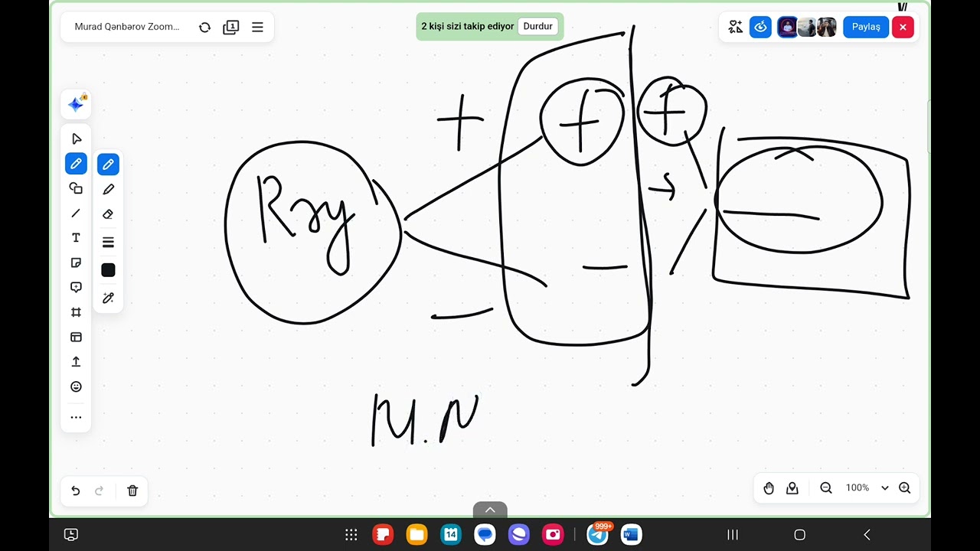The height and width of the screenshot is (551, 980).
Task: Select the Sticky note tool
Action: coord(76,262)
